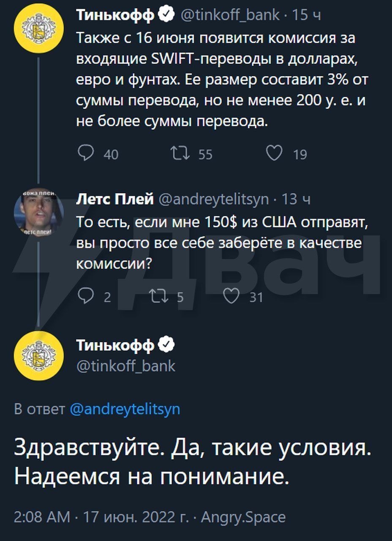The height and width of the screenshot is (541, 392).
Task: Open @andreytelitsyn mention in reply header
Action: click(x=125, y=409)
